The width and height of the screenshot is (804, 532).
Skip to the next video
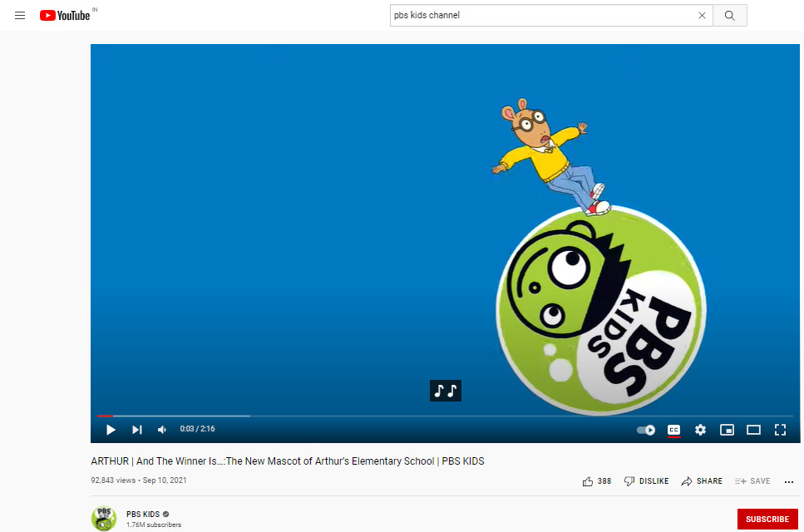pos(137,430)
